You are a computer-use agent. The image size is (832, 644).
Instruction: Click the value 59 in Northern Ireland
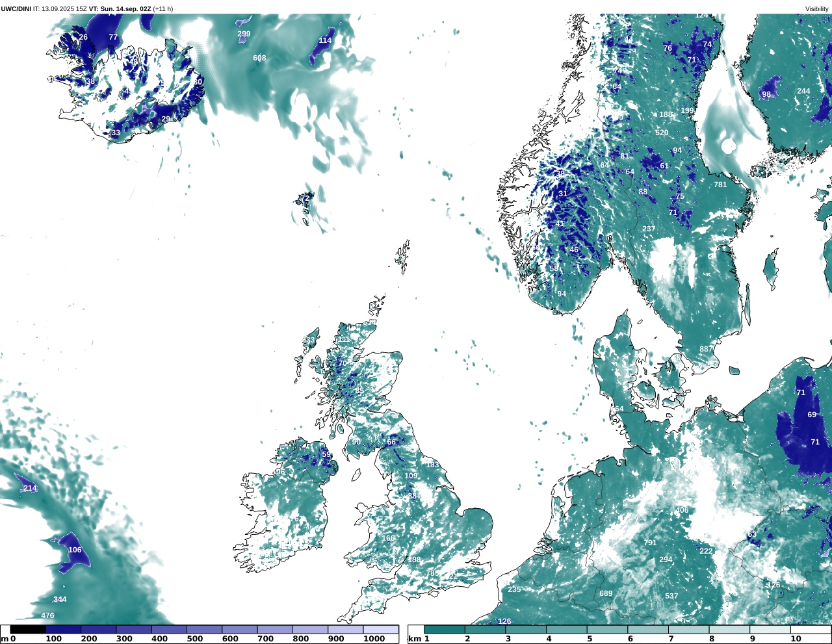tap(326, 456)
